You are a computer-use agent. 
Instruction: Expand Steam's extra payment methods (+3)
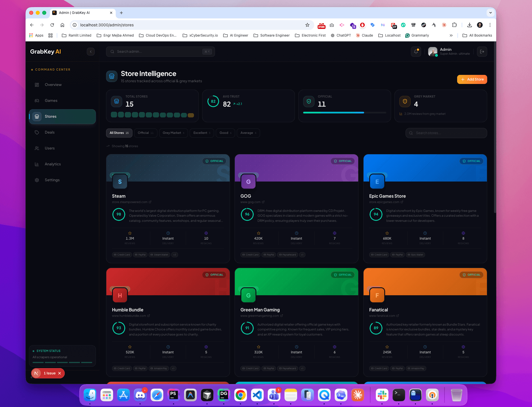point(175,254)
